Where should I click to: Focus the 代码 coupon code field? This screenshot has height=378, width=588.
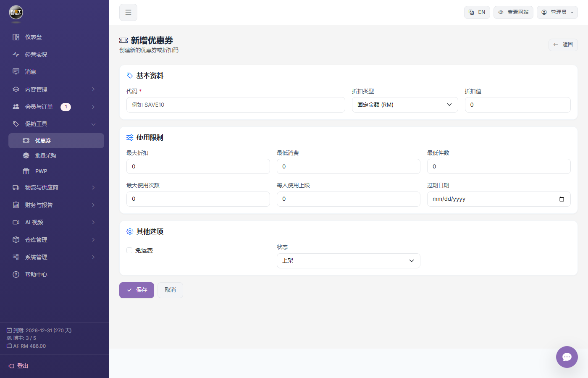(236, 105)
